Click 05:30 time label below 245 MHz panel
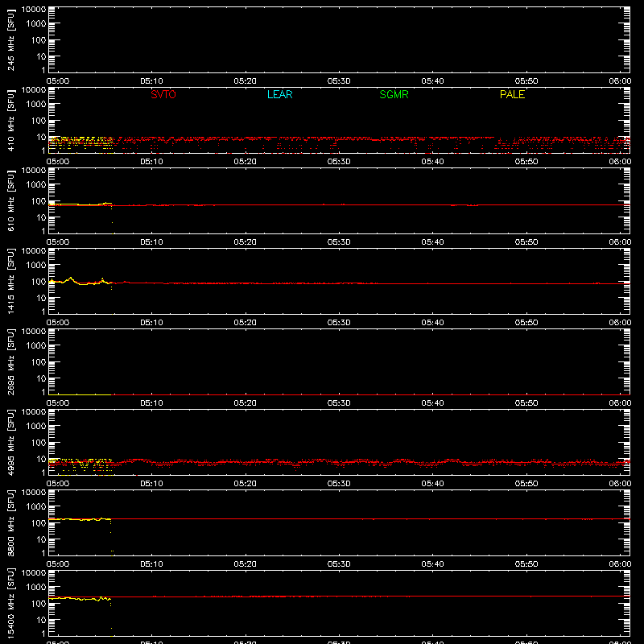This screenshot has width=644, height=644. click(x=339, y=81)
